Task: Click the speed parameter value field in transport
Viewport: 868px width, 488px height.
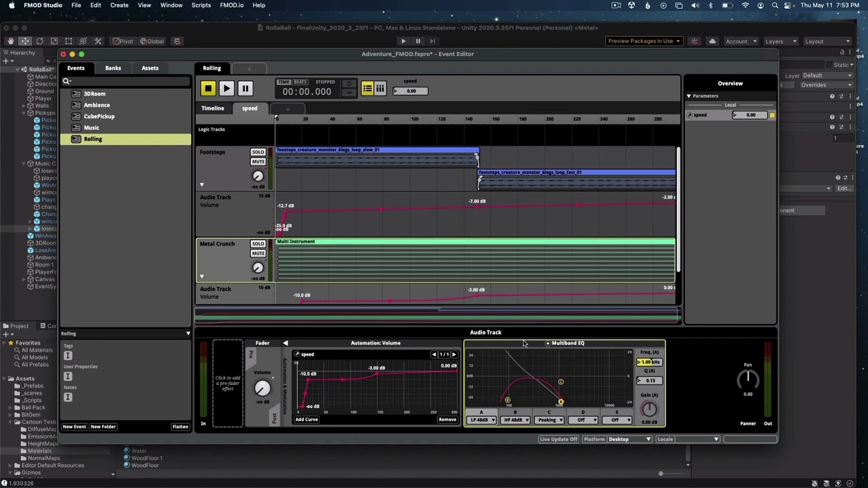Action: (x=411, y=91)
